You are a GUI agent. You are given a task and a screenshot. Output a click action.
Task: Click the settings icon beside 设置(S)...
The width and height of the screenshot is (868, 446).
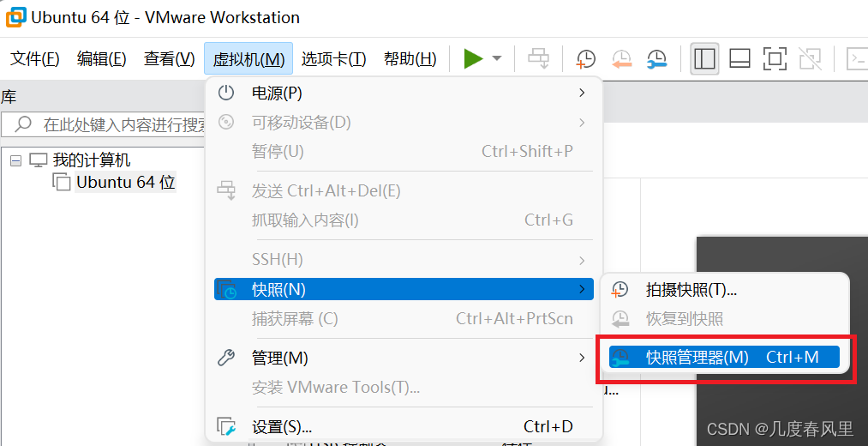(x=226, y=426)
